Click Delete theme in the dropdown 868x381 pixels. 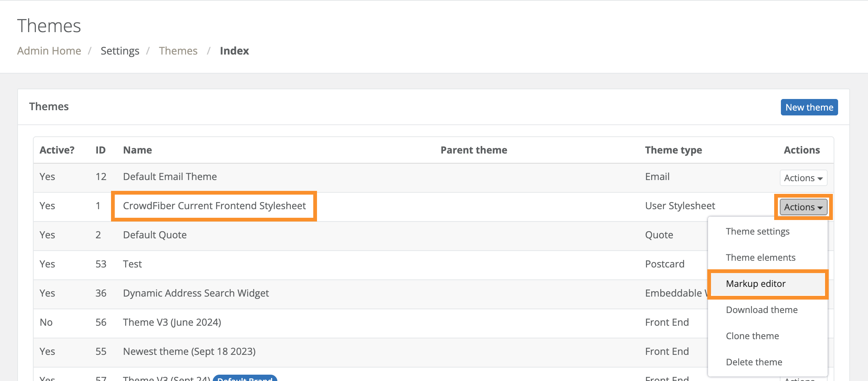coord(754,362)
